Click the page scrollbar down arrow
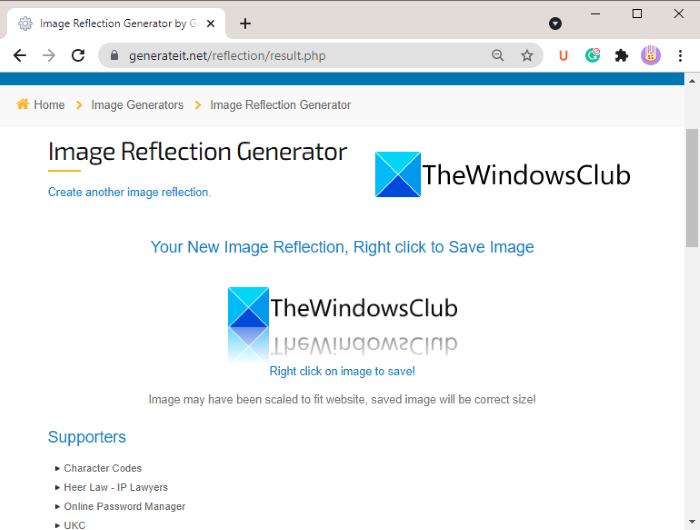Screen dimensions: 700x530 point(692,521)
